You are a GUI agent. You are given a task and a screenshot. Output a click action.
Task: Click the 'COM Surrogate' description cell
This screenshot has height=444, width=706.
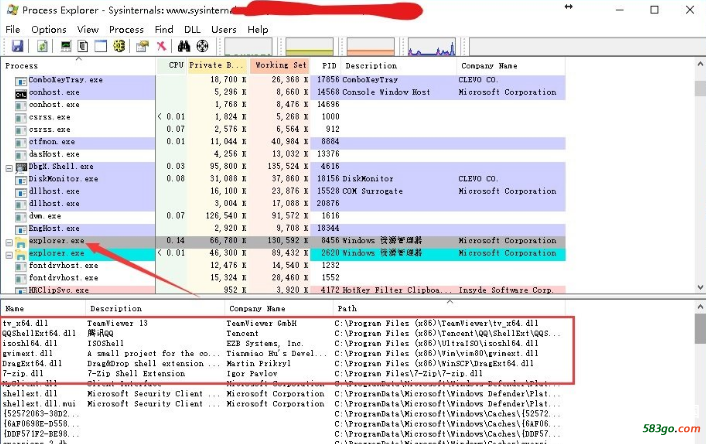pos(373,191)
